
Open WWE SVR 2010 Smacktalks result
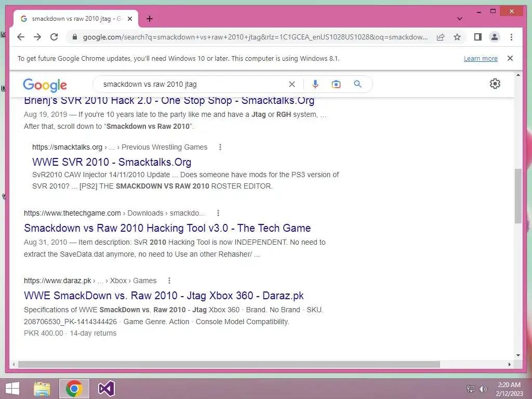[x=112, y=162]
